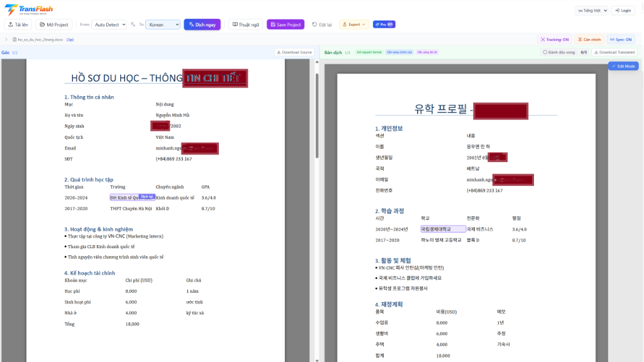Open the Thuật ngữ glossary
Viewport: 644px width, 362px height.
(245, 25)
